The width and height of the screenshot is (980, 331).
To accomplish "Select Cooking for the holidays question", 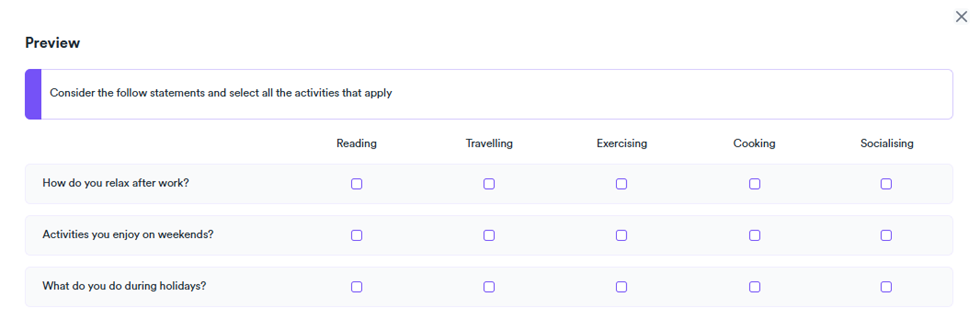I will [754, 287].
